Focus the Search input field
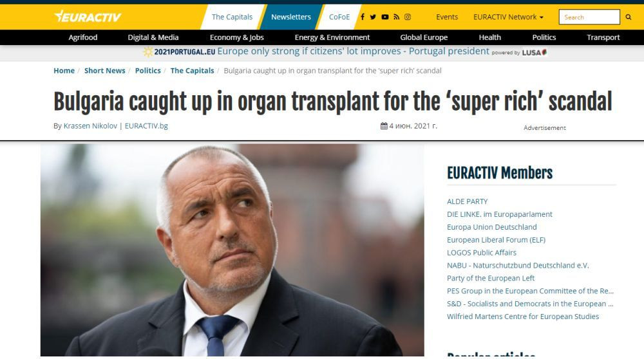 point(589,17)
